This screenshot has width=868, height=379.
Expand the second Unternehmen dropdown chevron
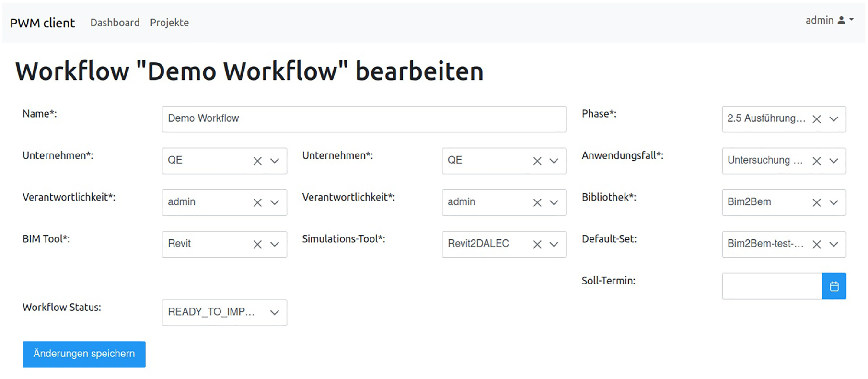(x=554, y=161)
